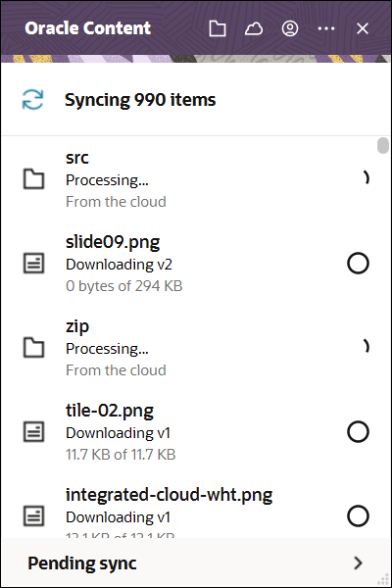Open the local folder icon in header
Image resolution: width=392 pixels, height=588 pixels.
coord(218,28)
